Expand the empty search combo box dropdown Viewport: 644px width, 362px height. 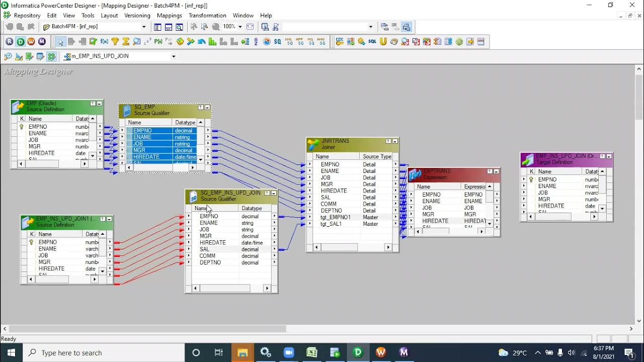click(x=371, y=27)
